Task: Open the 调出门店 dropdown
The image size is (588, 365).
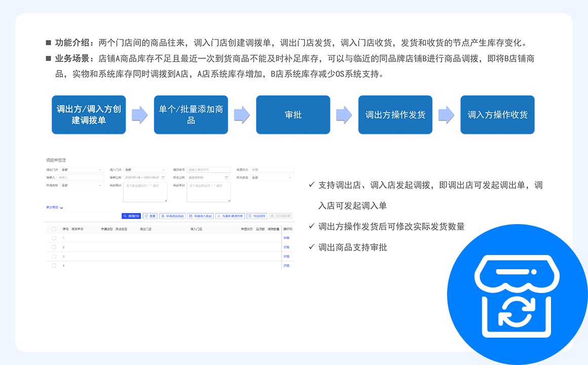Action: coord(80,169)
